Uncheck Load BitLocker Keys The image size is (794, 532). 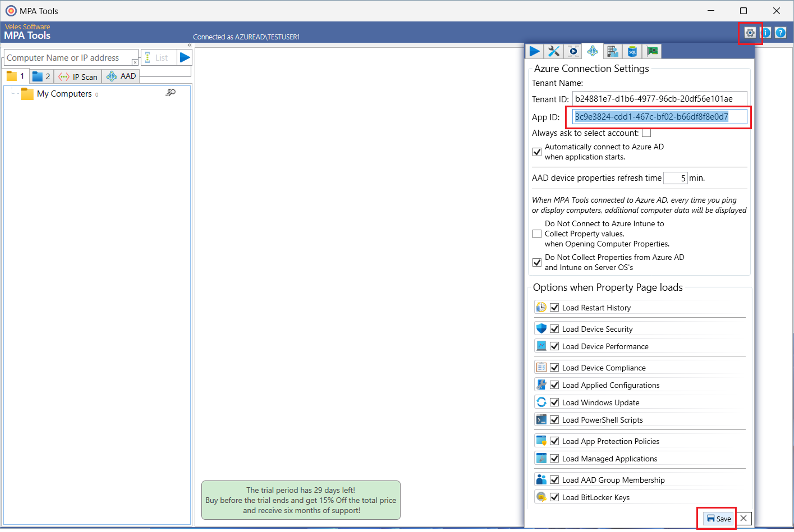pyautogui.click(x=554, y=497)
